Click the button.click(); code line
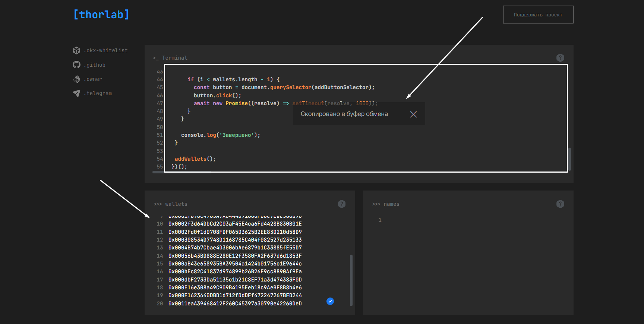Viewport: 644px width, 324px height. point(217,95)
